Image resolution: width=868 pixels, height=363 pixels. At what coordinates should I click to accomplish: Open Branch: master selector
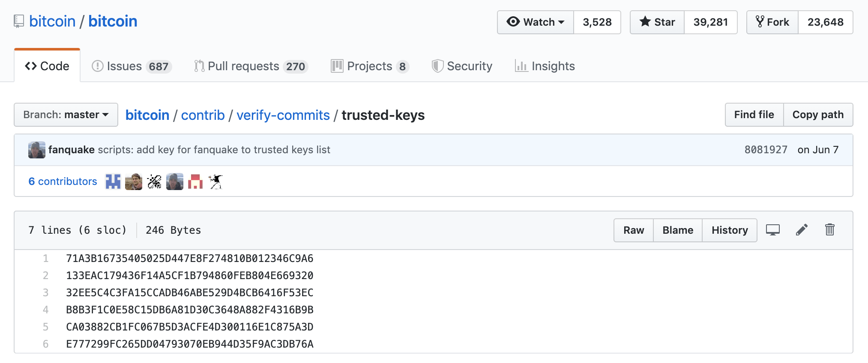[66, 115]
